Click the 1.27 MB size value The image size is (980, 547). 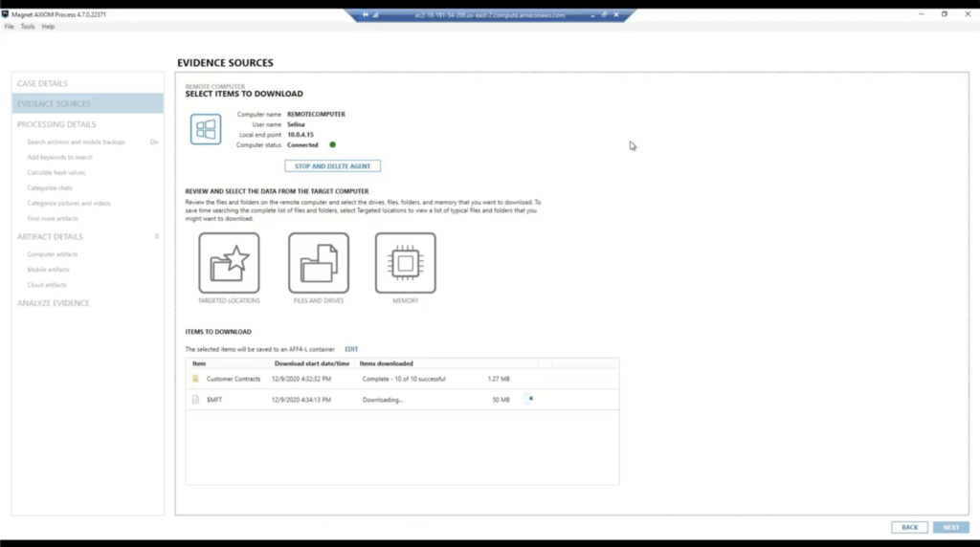pyautogui.click(x=499, y=379)
